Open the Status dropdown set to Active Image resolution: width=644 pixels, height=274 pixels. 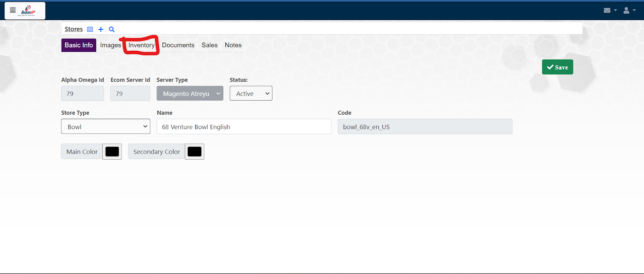coord(251,93)
